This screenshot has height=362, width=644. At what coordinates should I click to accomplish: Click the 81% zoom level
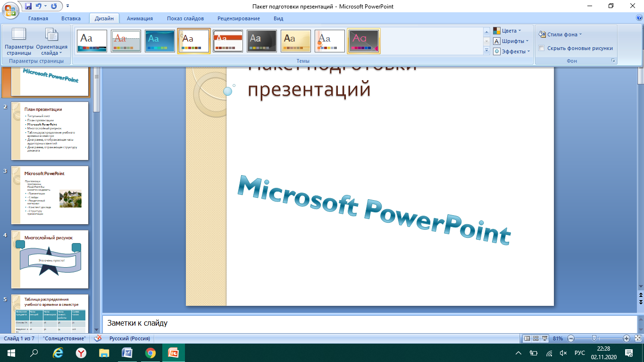(558, 338)
